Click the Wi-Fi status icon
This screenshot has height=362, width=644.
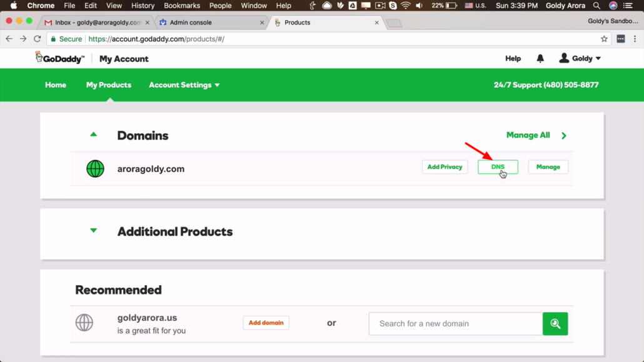406,6
